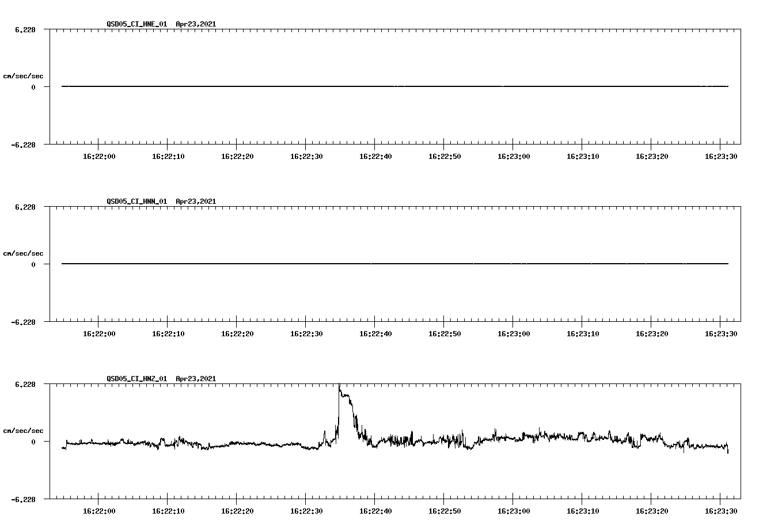Click the -6.228 lower amplitude label on HNE plot
Viewport: 782px width, 532px height.
[x=23, y=145]
